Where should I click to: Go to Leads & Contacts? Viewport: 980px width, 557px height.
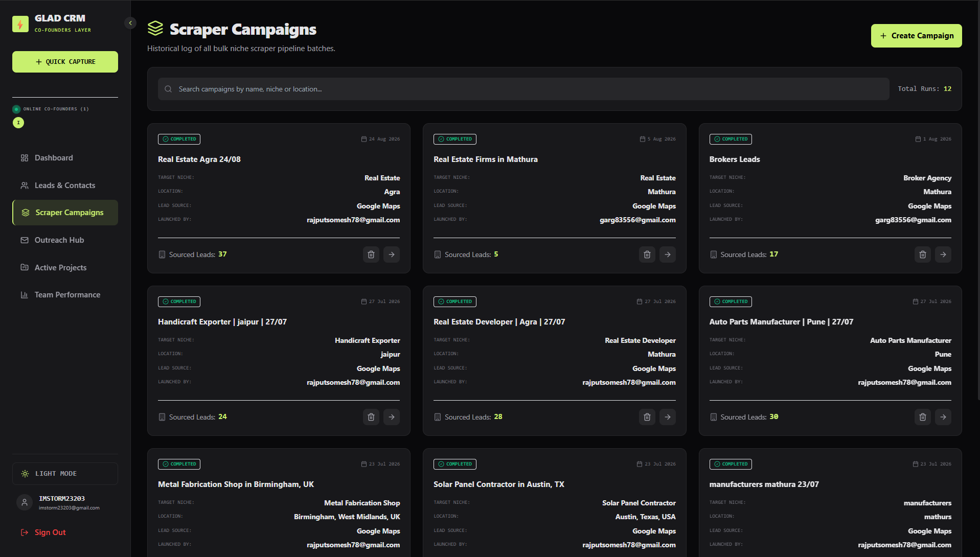pos(65,185)
